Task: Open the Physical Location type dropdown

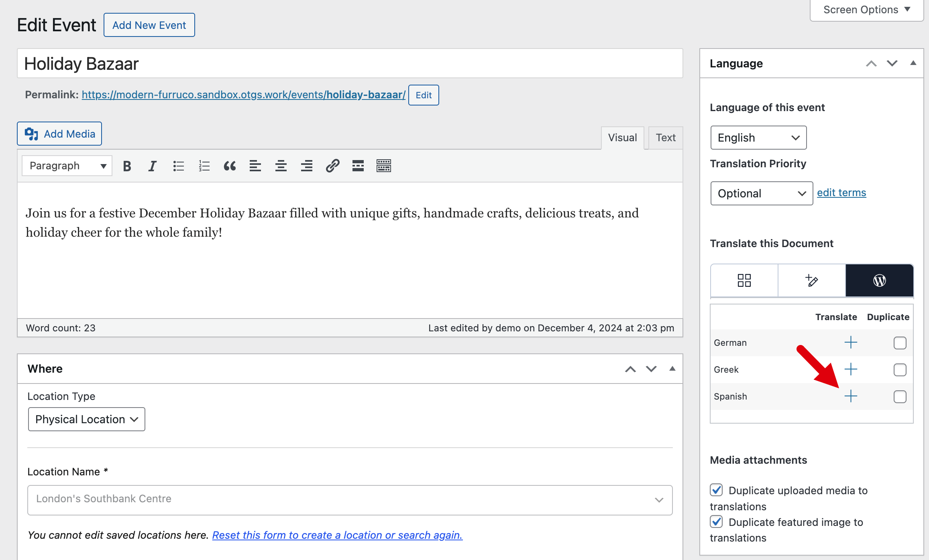Action: pos(86,419)
